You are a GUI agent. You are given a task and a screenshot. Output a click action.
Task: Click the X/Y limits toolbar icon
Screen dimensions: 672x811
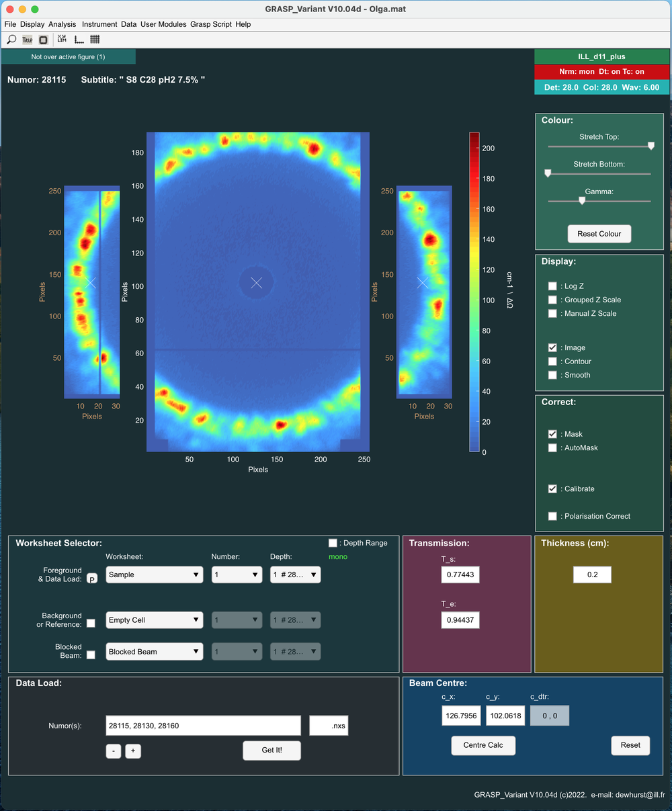click(x=62, y=40)
